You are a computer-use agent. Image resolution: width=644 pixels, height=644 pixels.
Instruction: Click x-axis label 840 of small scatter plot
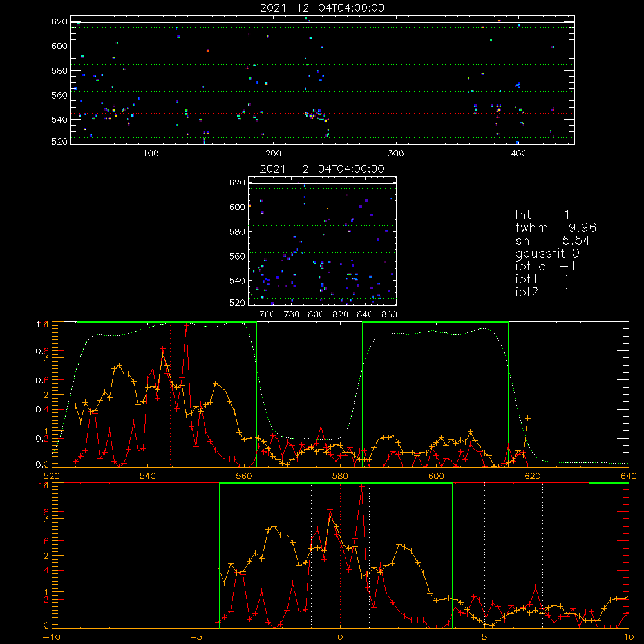(x=365, y=315)
